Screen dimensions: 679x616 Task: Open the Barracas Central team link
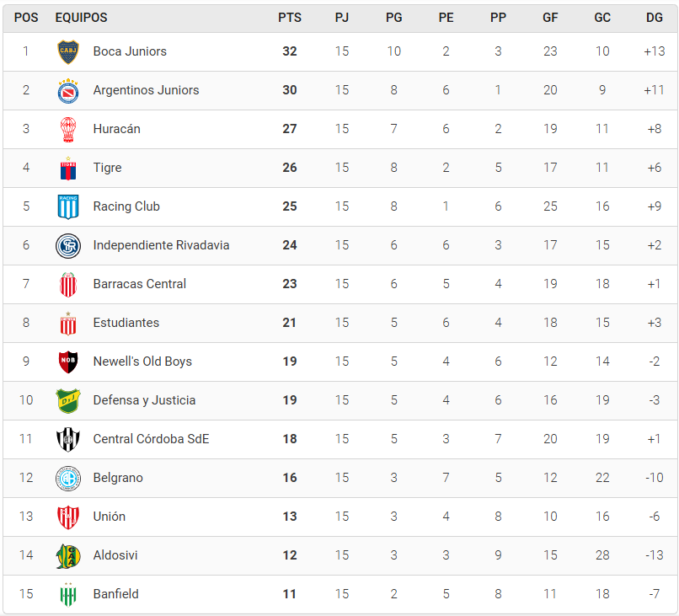[x=140, y=284]
